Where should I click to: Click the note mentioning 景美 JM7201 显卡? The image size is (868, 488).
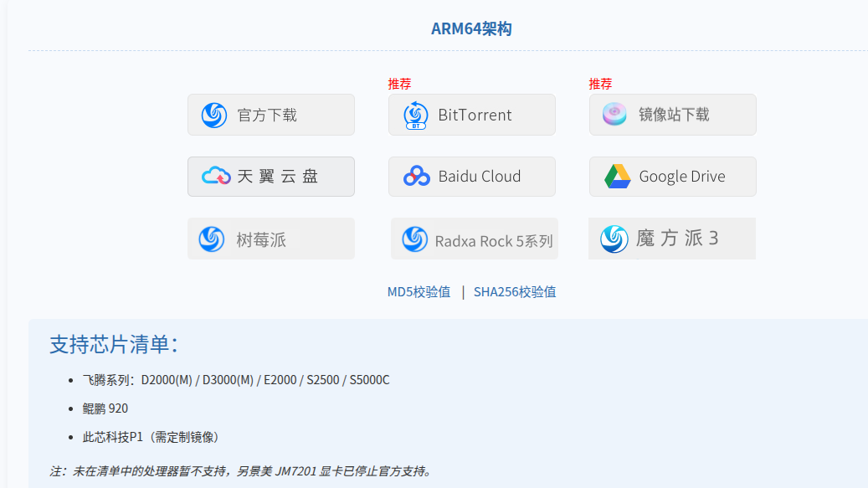point(240,471)
